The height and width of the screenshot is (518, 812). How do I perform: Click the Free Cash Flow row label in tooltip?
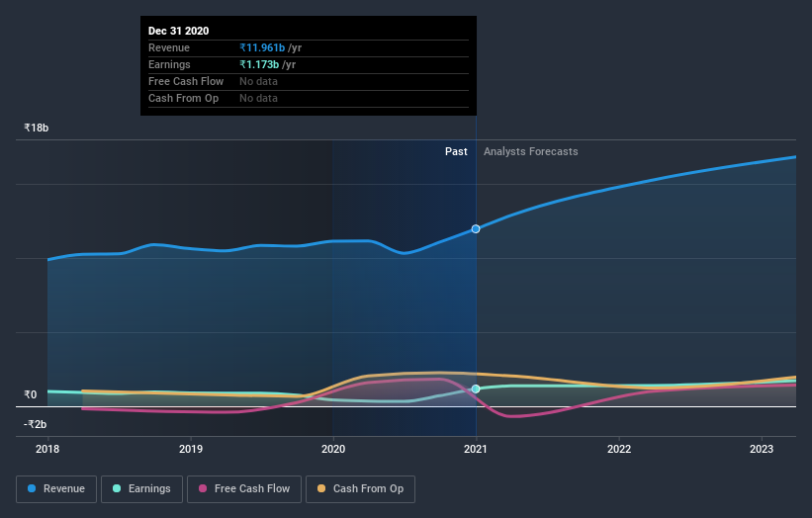(x=186, y=81)
